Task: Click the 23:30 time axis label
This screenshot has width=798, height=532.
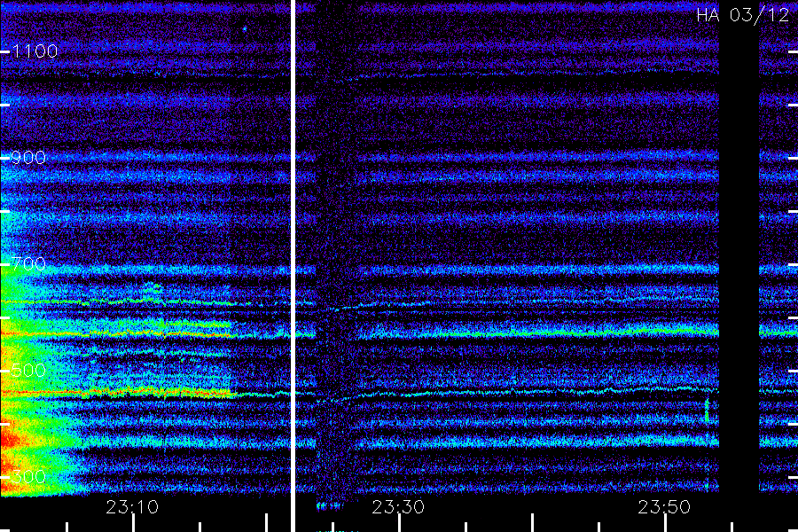Action: 398,507
